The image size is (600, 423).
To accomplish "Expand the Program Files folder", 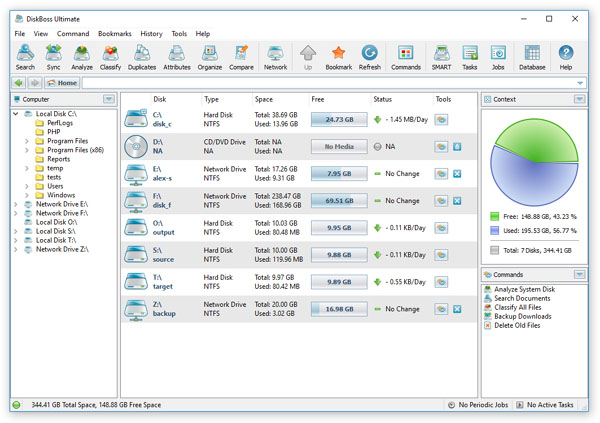I will pos(27,141).
